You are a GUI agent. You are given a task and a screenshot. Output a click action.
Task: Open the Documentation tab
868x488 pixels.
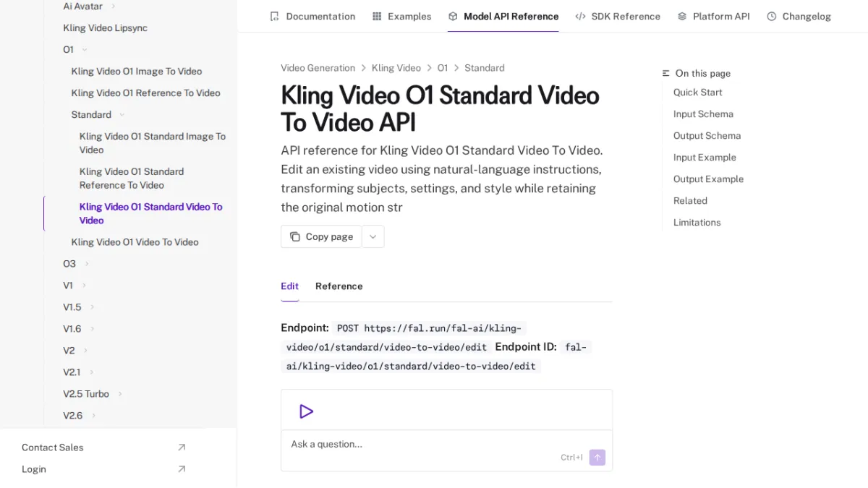(x=312, y=16)
